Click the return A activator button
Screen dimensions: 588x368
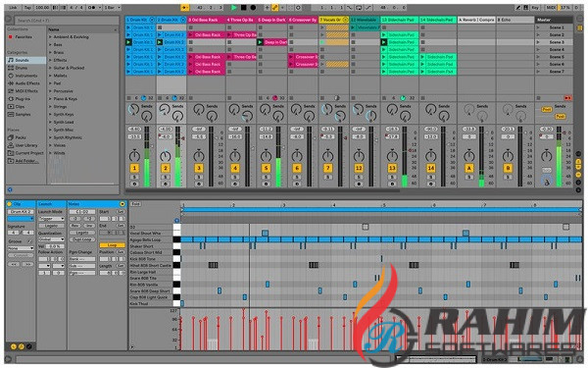pos(469,168)
